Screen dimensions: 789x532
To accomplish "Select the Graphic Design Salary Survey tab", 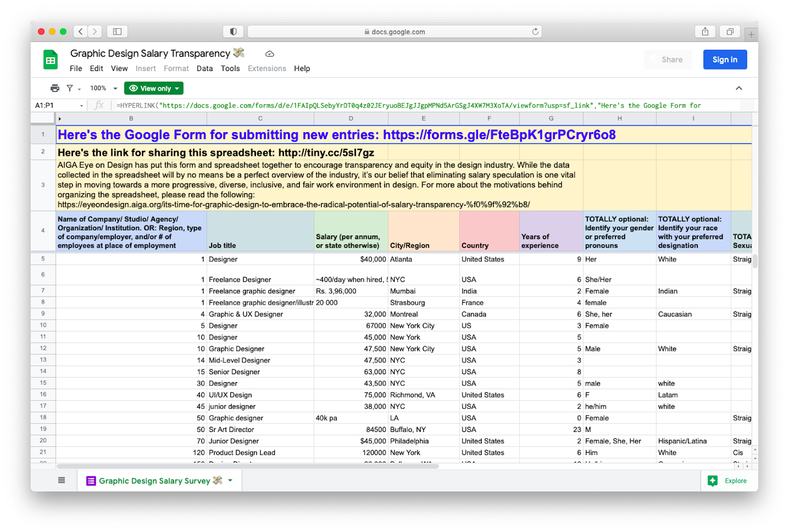I will tap(154, 481).
